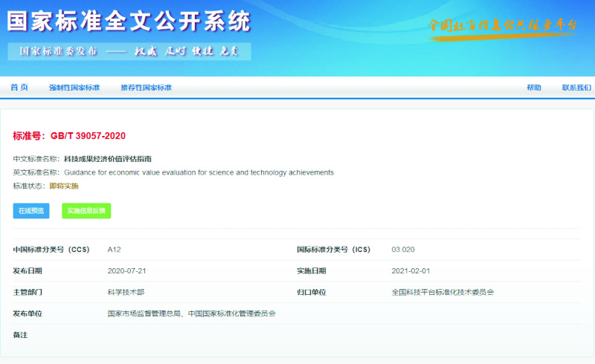The image size is (595, 364).
Task: Click the ICS classification value 03.020
Action: coord(403,250)
